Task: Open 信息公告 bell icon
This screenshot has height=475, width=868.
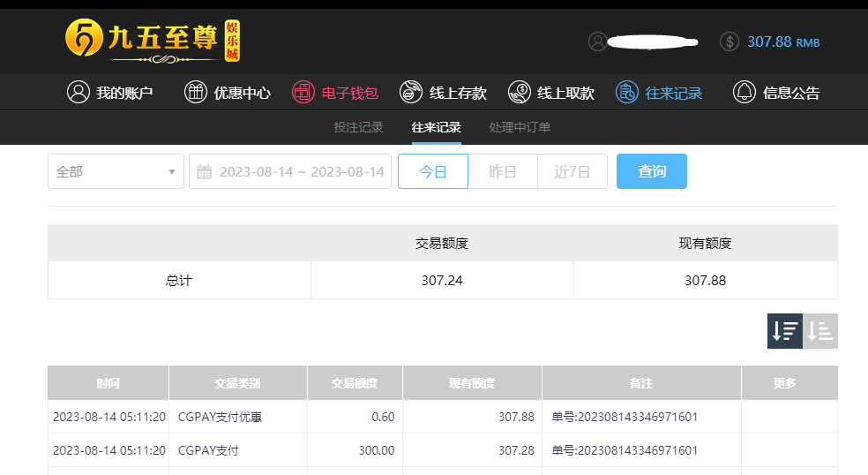Action: (744, 92)
